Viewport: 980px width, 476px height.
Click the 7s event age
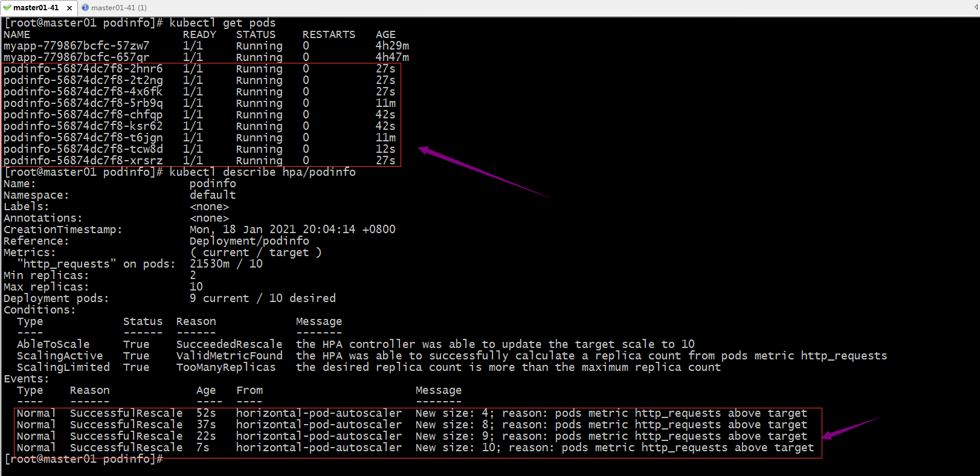click(x=202, y=448)
